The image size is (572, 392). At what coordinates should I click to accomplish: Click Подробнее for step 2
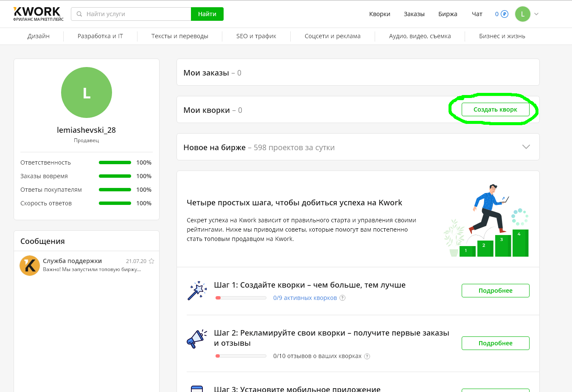(496, 343)
